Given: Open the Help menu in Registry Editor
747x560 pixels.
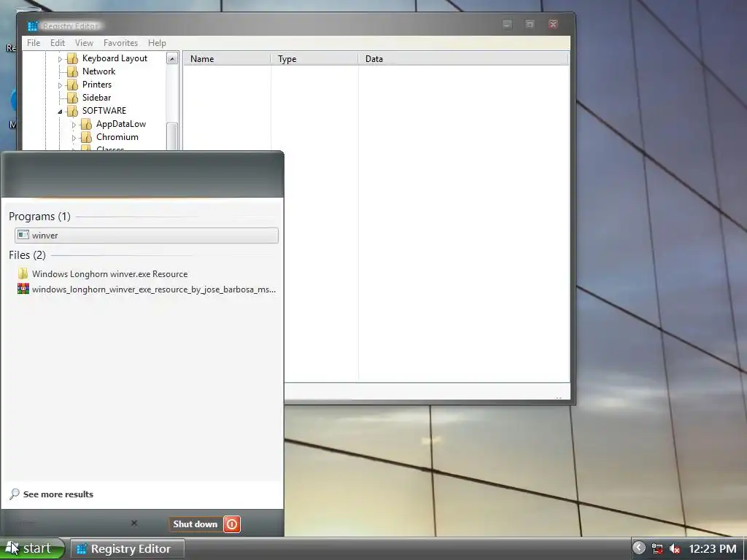Looking at the screenshot, I should click(x=157, y=43).
